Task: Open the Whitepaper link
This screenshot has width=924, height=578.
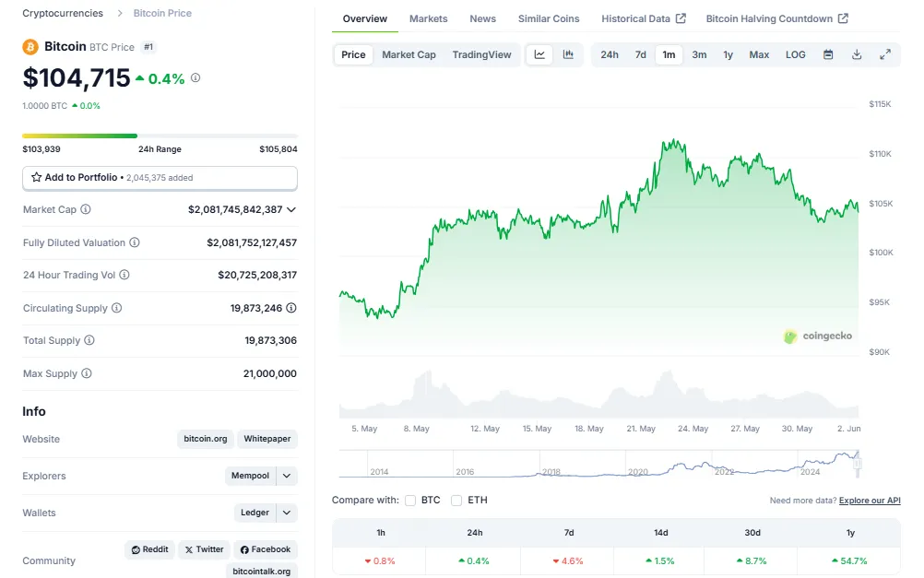Action: 267,439
